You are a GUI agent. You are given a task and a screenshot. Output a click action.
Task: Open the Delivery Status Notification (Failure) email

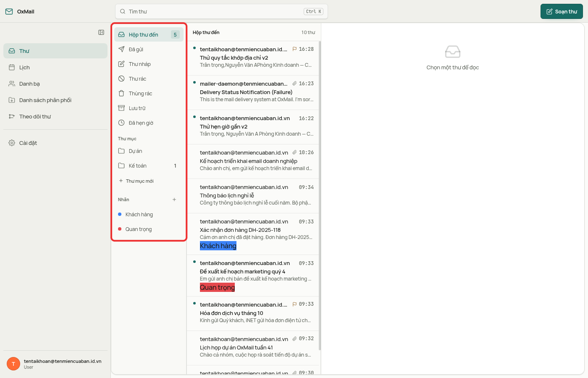coord(253,92)
